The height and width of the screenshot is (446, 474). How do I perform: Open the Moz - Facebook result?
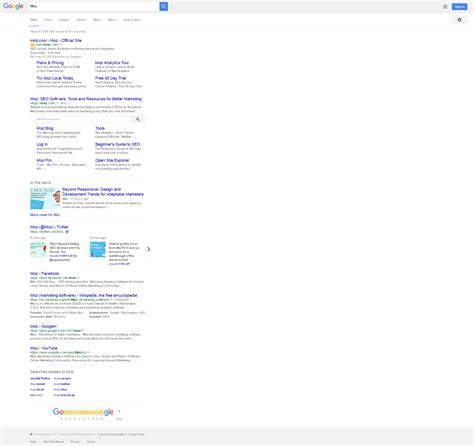tap(44, 273)
